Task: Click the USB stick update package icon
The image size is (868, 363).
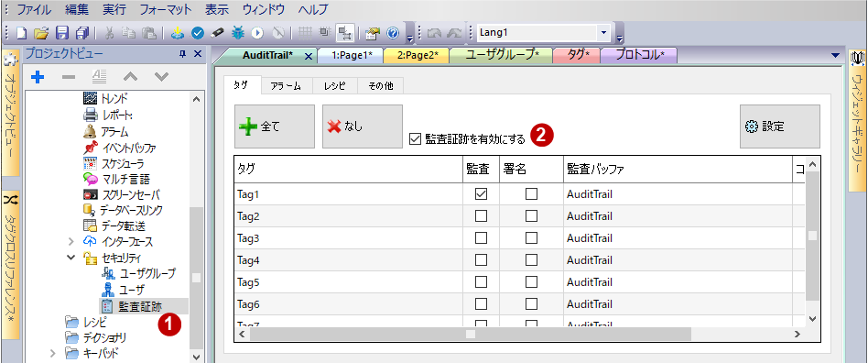Action: pos(218,33)
